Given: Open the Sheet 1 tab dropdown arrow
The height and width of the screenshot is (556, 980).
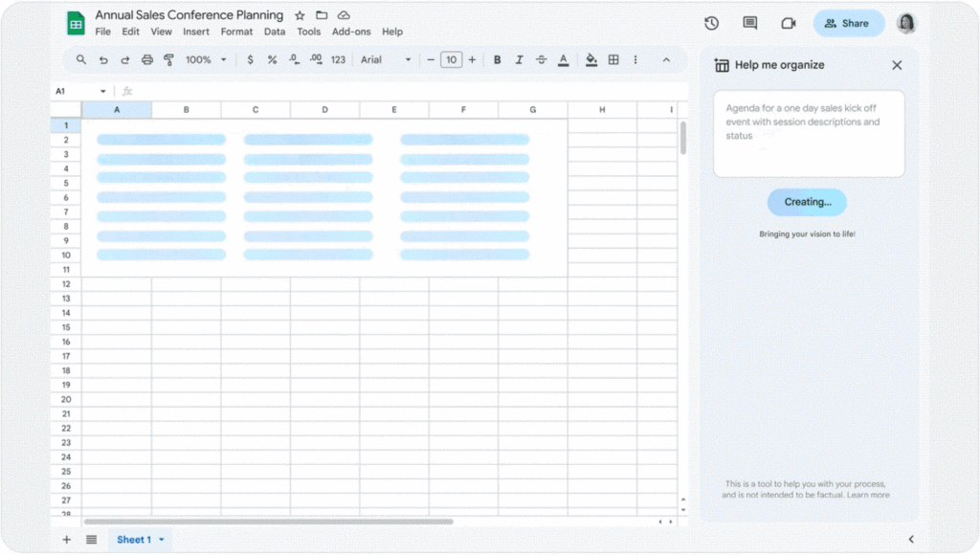Looking at the screenshot, I should click(x=162, y=540).
